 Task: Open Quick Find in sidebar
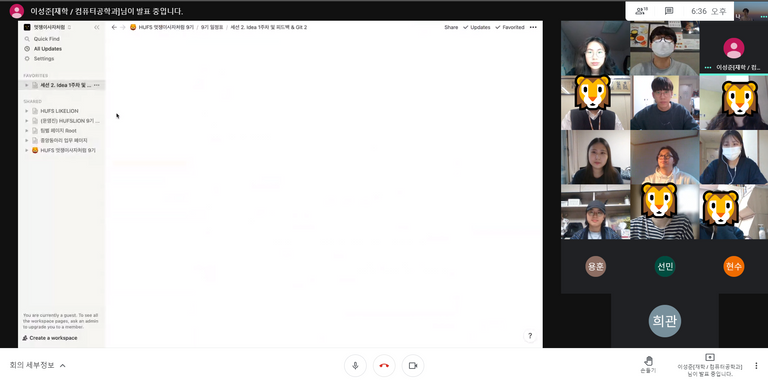click(47, 39)
